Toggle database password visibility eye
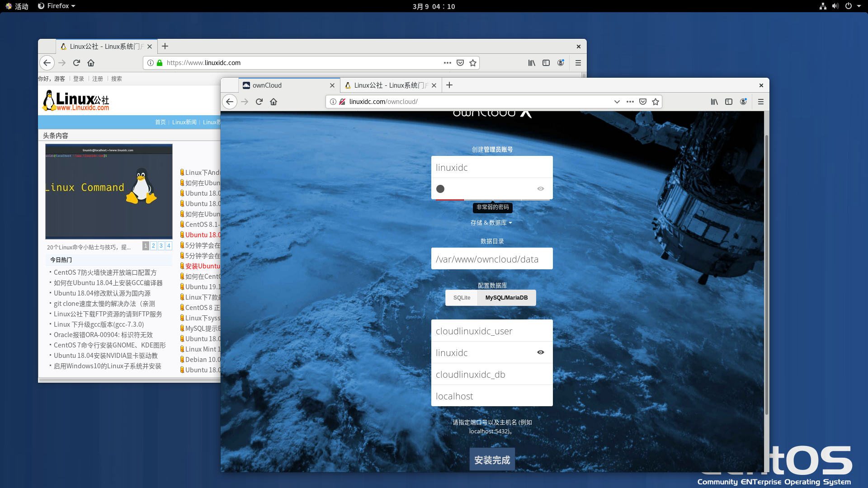Screen dimensions: 868x488 [x=541, y=352]
